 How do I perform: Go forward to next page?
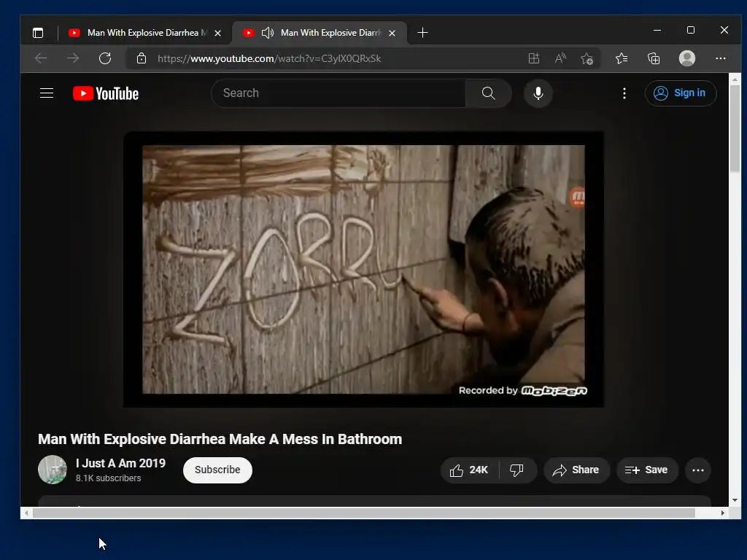[x=73, y=58]
